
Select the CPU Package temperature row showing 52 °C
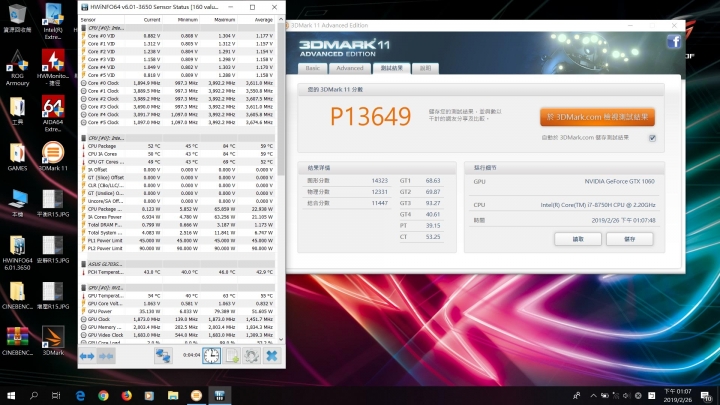(177, 146)
